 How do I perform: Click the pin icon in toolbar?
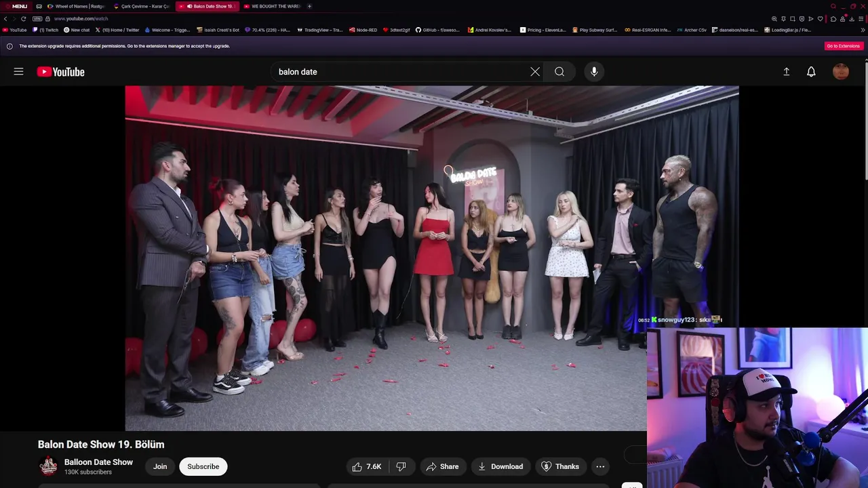click(x=783, y=18)
